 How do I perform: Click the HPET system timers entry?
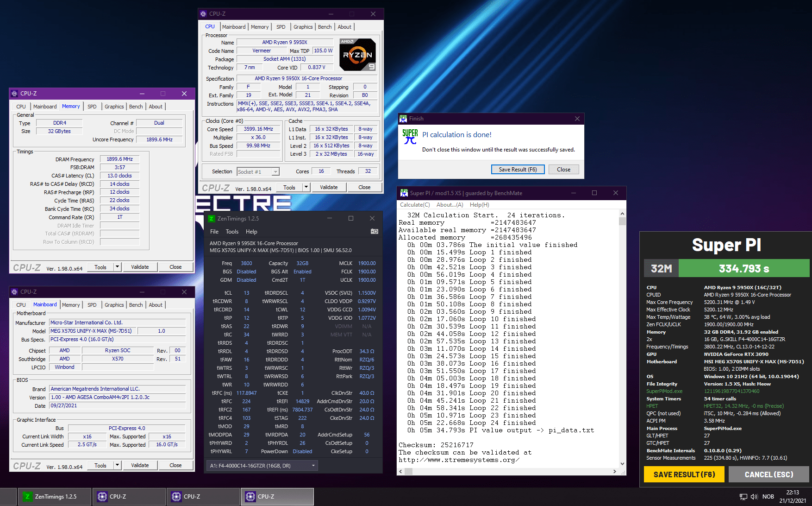[652, 406]
